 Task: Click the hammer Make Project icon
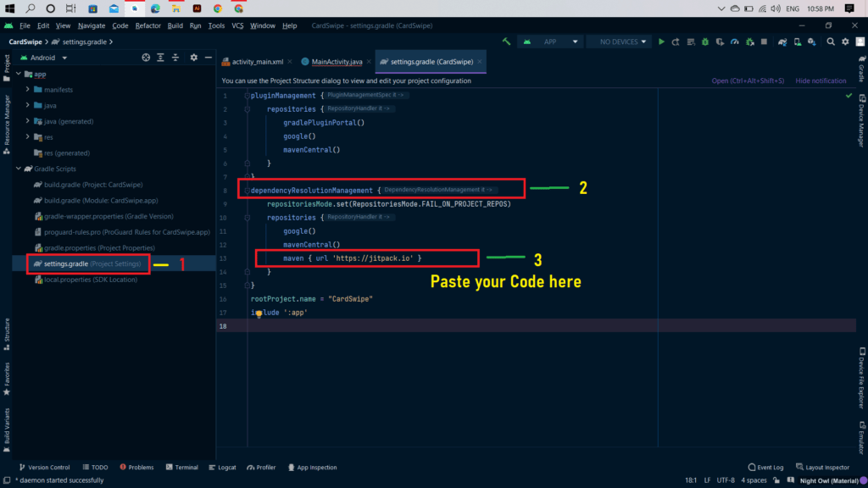click(x=506, y=42)
